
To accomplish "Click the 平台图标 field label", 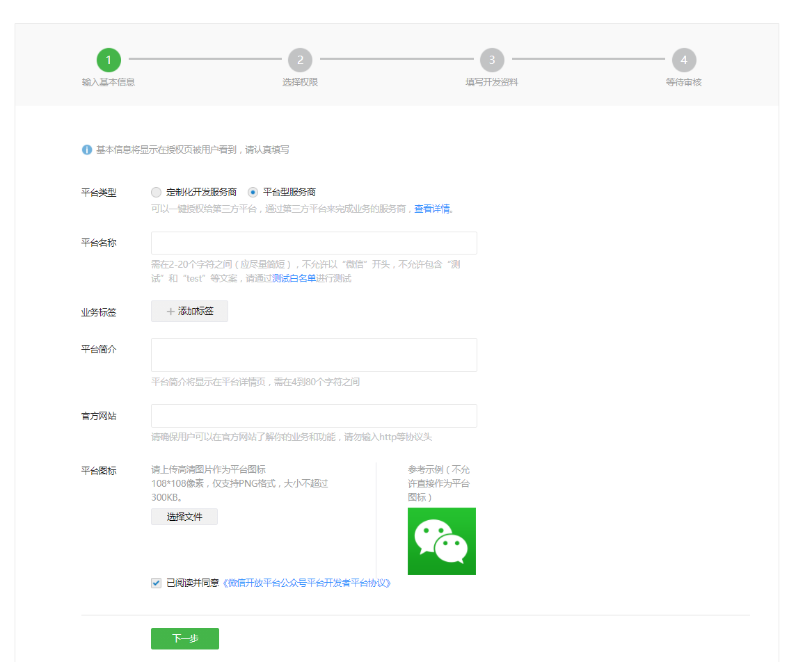I will [x=99, y=471].
